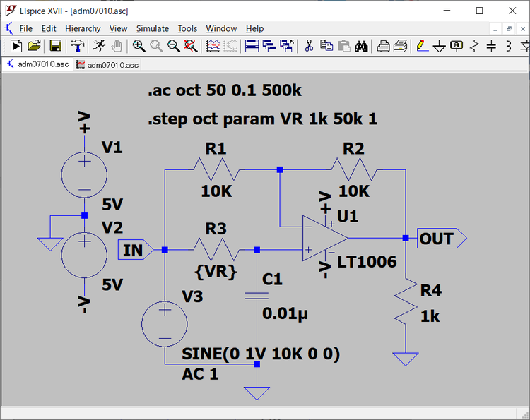
Task: Click the Save schematic floppy icon
Action: coord(55,46)
